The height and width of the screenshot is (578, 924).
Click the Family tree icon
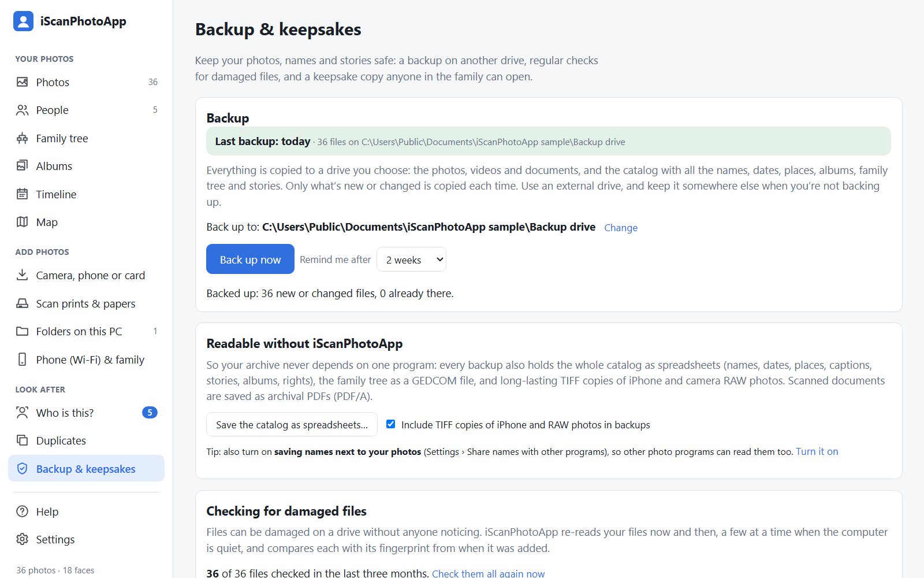[x=22, y=138]
